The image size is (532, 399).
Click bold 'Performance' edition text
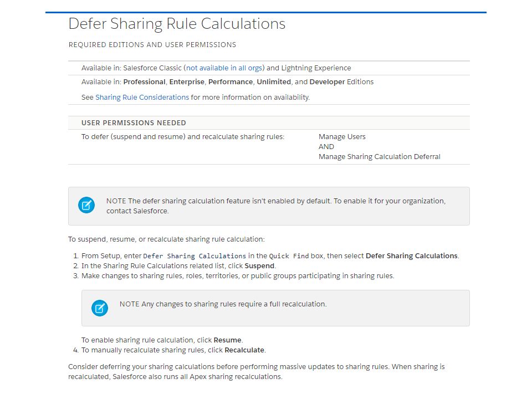pyautogui.click(x=231, y=82)
